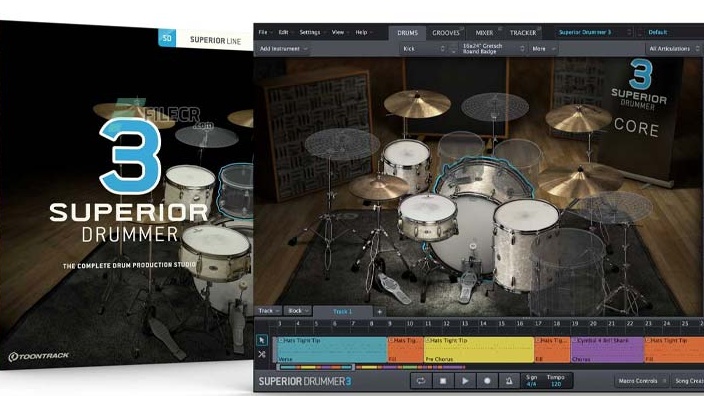This screenshot has width=704, height=396.
Task: Click the Superior Drummer 3 product box image
Action: [x=127, y=195]
